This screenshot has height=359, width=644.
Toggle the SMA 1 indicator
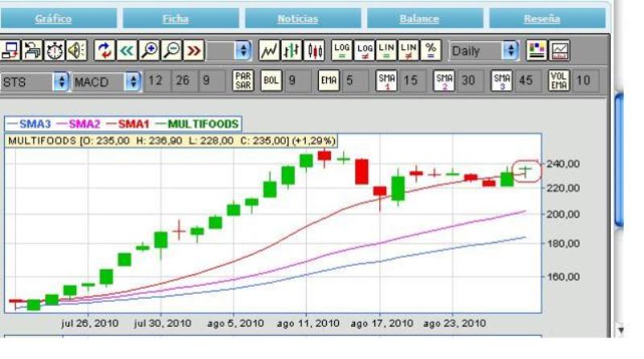click(386, 80)
